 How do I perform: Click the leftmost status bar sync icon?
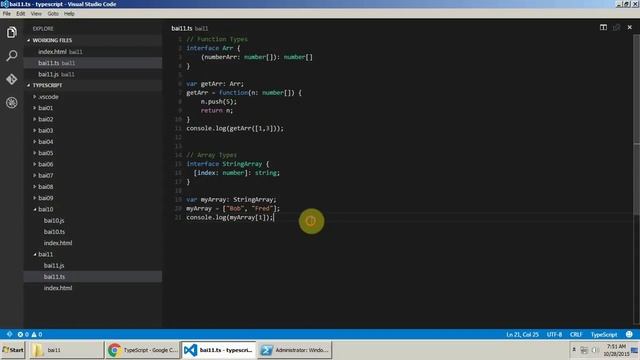click(x=9, y=334)
